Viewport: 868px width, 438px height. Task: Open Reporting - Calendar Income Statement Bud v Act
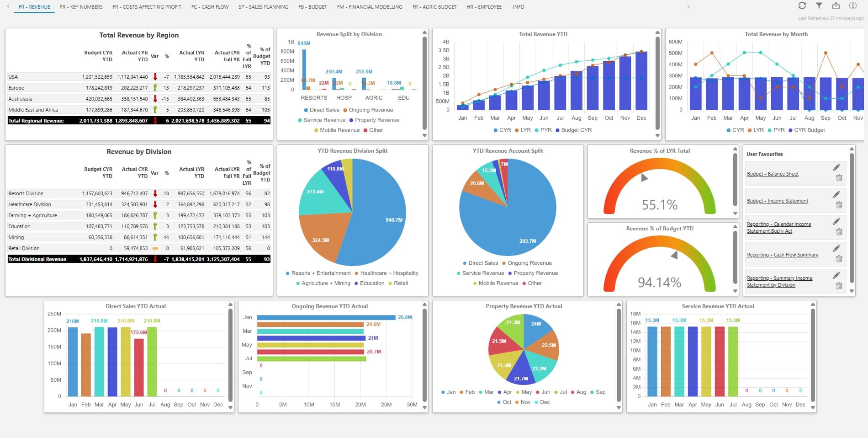779,227
